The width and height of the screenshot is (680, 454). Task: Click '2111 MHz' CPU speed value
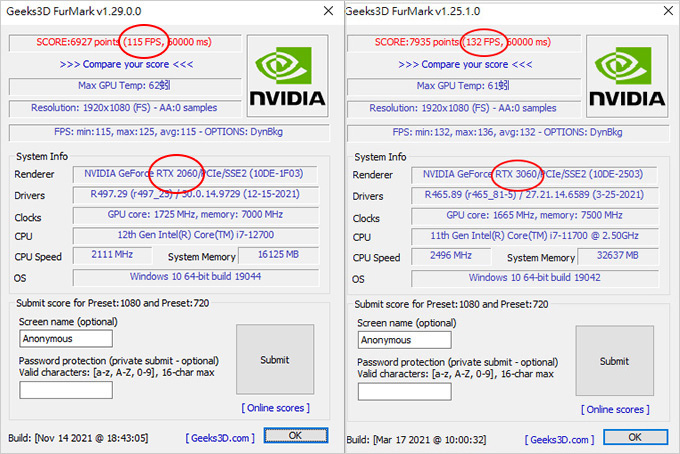[x=112, y=255]
